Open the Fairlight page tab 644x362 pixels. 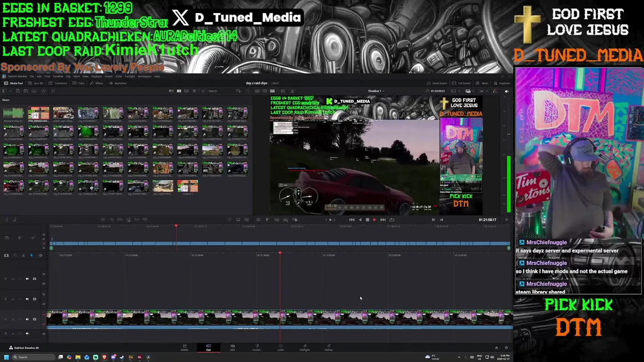pos(304,347)
